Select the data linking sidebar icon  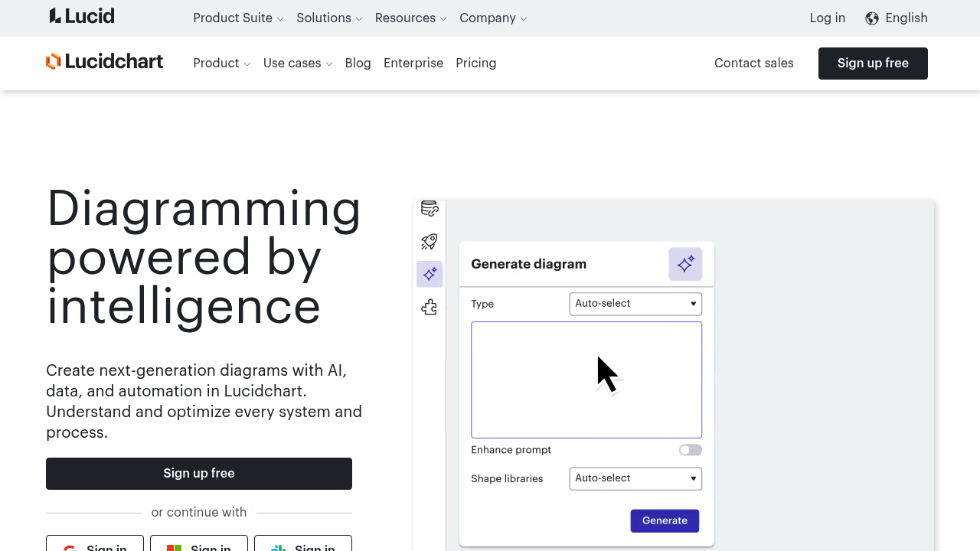(x=430, y=209)
